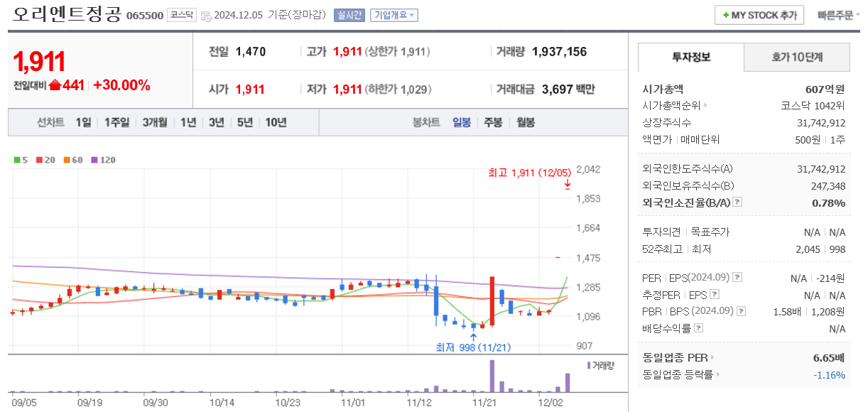Click the 추정PER|EPS question mark icon
This screenshot has width=868, height=412.
click(714, 294)
